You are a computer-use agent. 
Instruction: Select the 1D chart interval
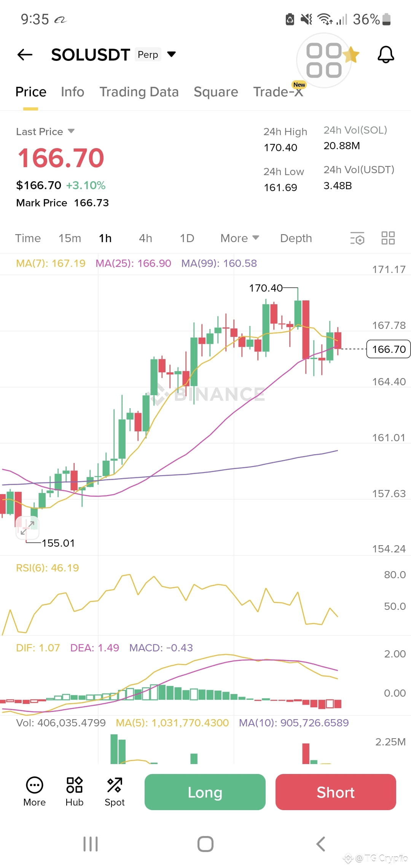pyautogui.click(x=187, y=238)
